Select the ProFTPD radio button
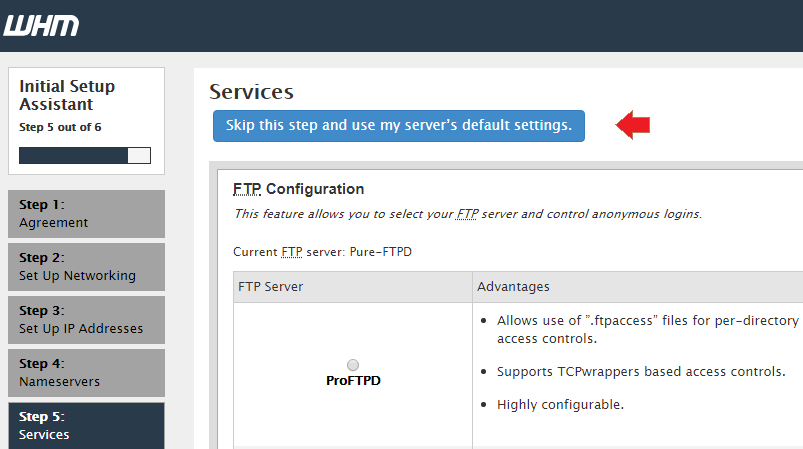Image resolution: width=803 pixels, height=449 pixels. click(353, 365)
